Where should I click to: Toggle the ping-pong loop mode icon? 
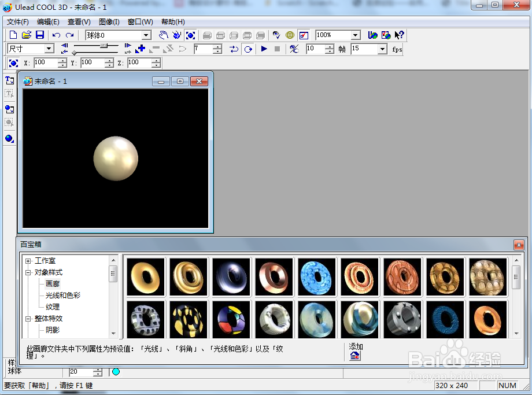(234, 49)
